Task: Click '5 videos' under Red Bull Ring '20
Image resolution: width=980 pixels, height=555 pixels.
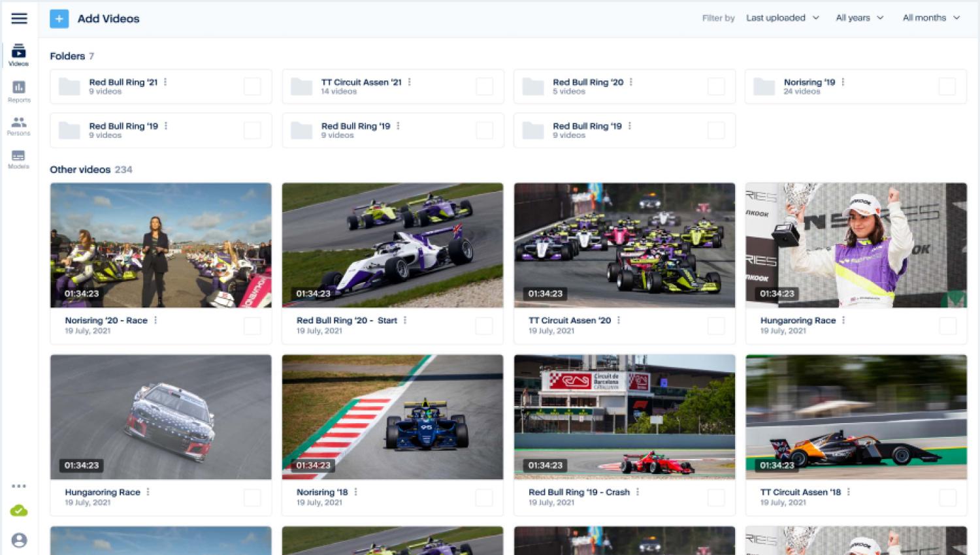Action: (x=568, y=92)
